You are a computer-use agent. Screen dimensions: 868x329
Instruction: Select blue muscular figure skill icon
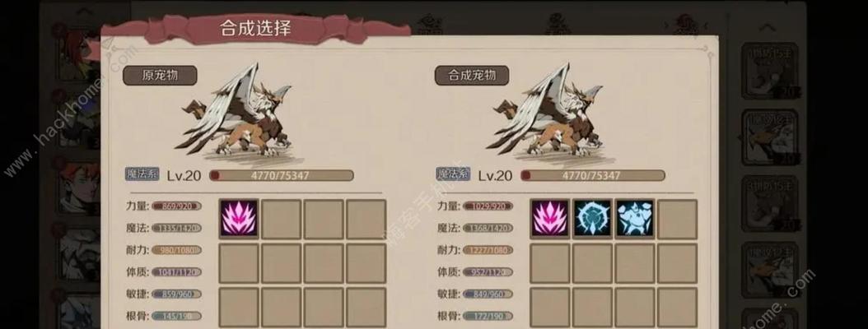(x=634, y=219)
